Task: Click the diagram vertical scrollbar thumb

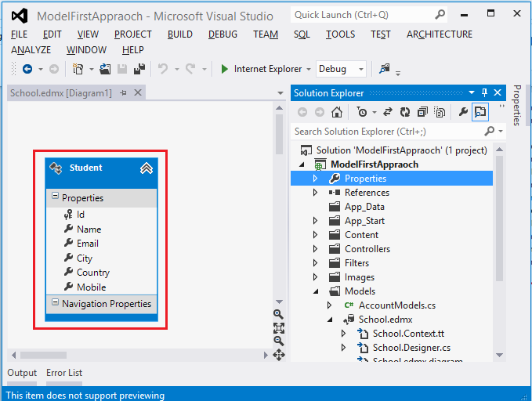Action: tap(279, 135)
